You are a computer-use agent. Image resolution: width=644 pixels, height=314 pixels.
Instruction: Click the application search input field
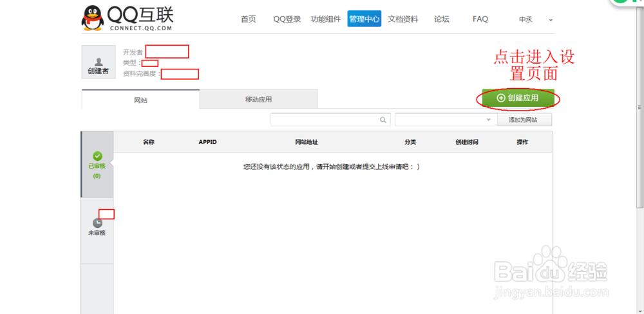click(330, 120)
